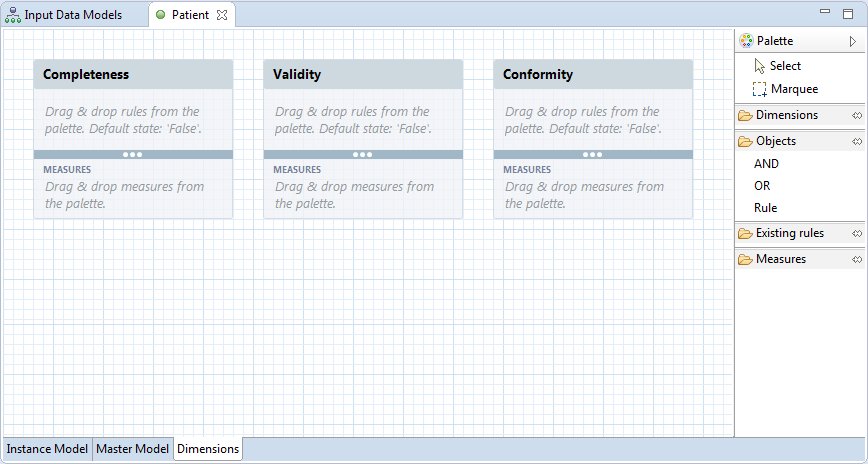This screenshot has width=868, height=464.
Task: Toggle the pin on Existing rules drawer
Action: [857, 233]
